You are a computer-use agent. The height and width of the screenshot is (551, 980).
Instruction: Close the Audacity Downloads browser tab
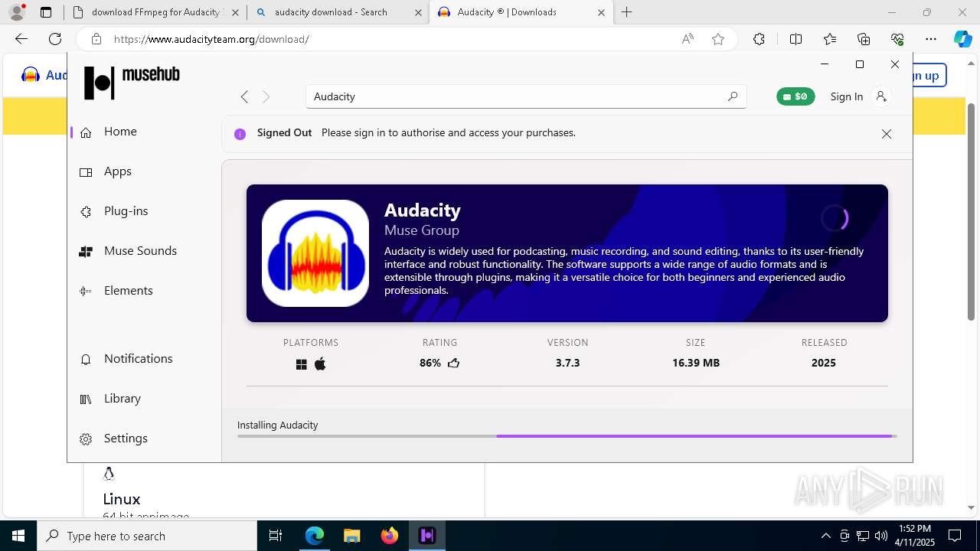coord(601,12)
